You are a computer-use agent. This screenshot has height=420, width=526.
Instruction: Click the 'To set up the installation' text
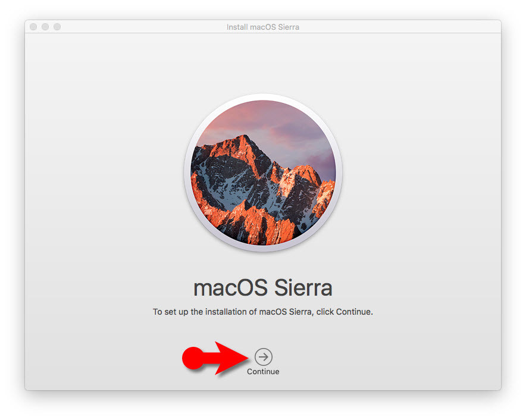coord(263,312)
